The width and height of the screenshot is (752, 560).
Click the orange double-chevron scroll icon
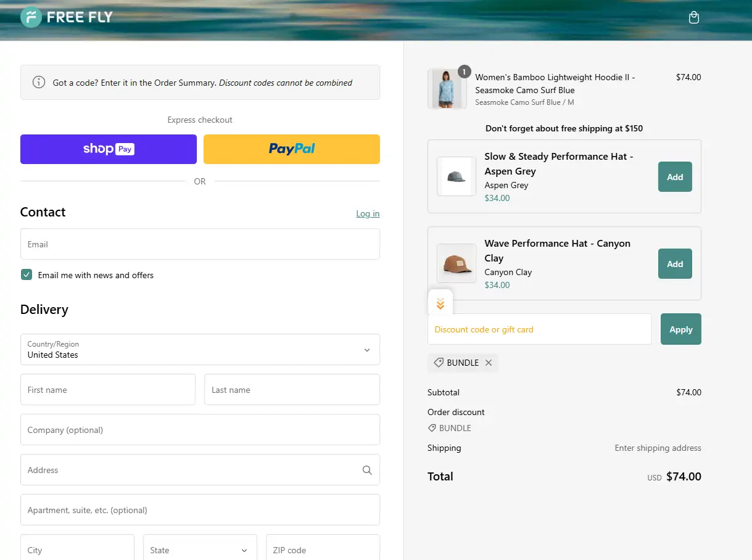point(440,303)
